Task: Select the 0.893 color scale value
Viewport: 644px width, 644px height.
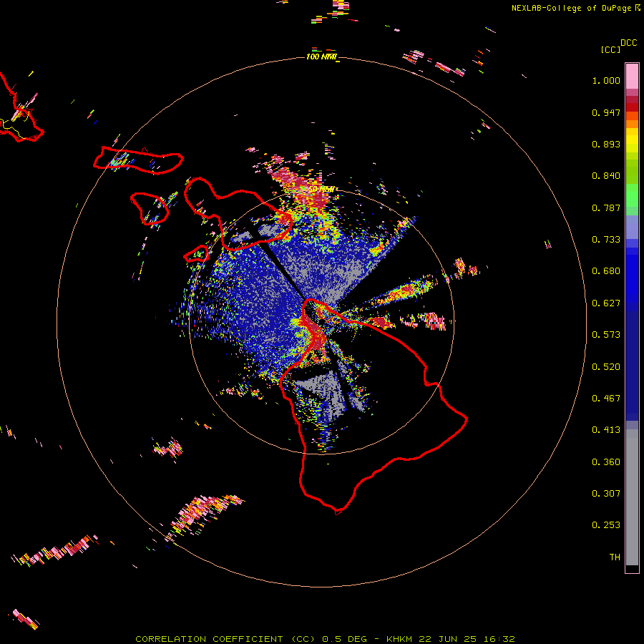Action: (x=606, y=144)
